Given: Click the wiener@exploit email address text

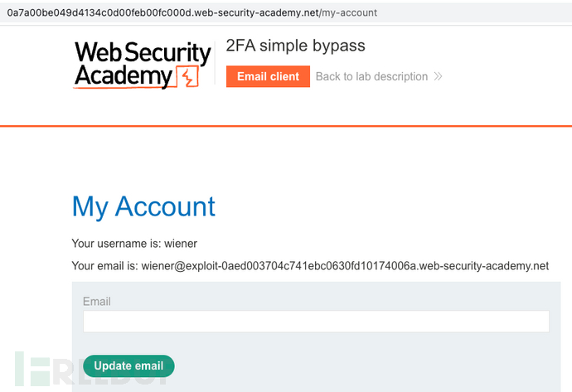Looking at the screenshot, I should (345, 266).
